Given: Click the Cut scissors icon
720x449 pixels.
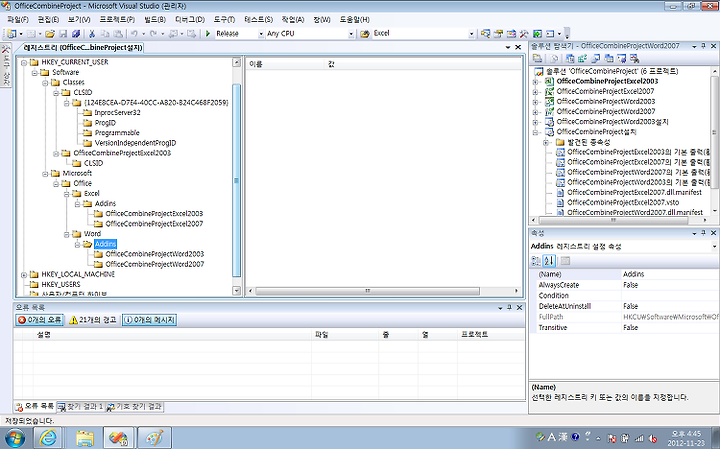Looking at the screenshot, I should [x=92, y=34].
